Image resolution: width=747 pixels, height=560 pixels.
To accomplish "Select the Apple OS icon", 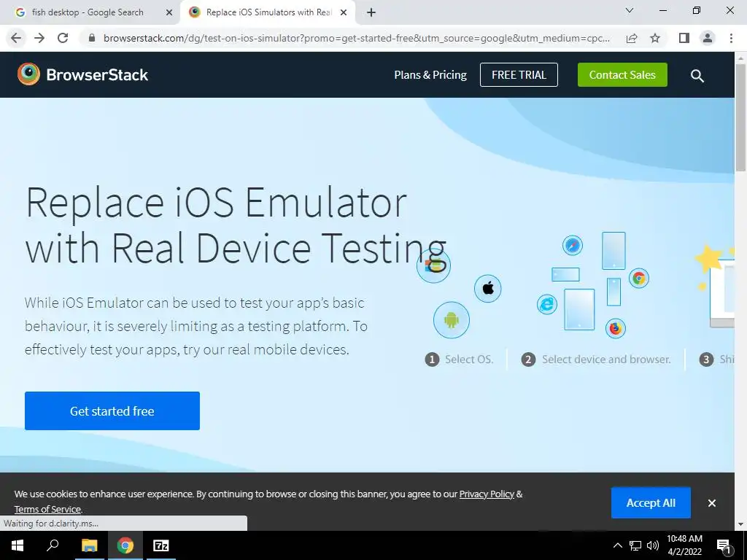I will tap(488, 289).
